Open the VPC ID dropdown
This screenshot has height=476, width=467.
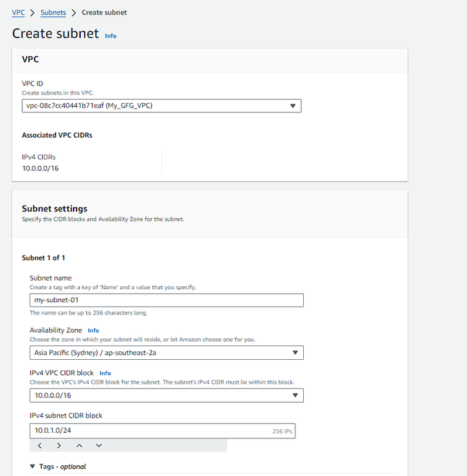(x=161, y=106)
